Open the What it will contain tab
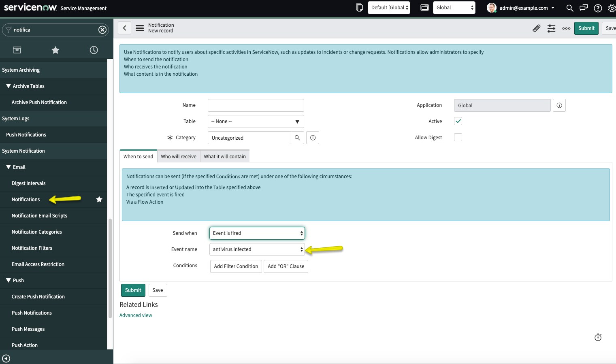This screenshot has width=616, height=364. pyautogui.click(x=225, y=156)
